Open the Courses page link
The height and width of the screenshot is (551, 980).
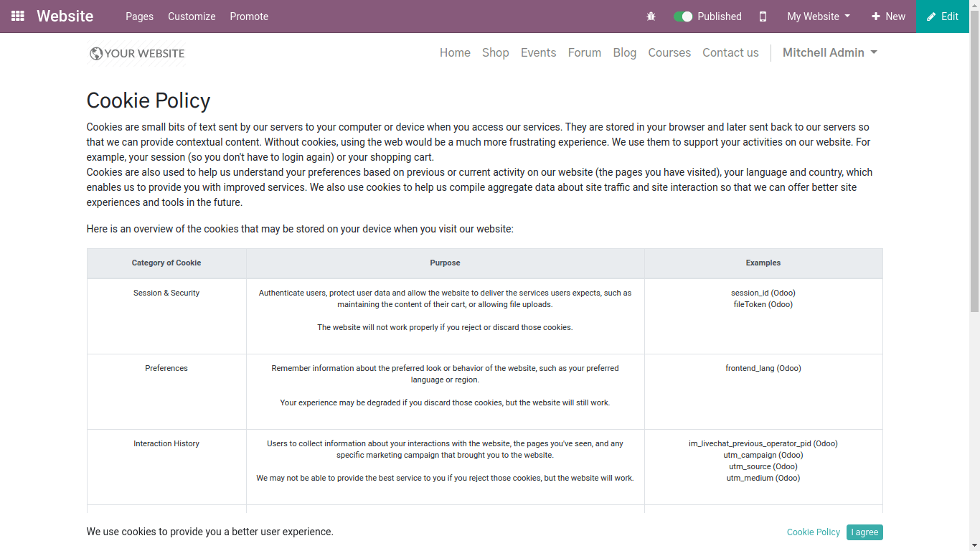[x=669, y=52]
